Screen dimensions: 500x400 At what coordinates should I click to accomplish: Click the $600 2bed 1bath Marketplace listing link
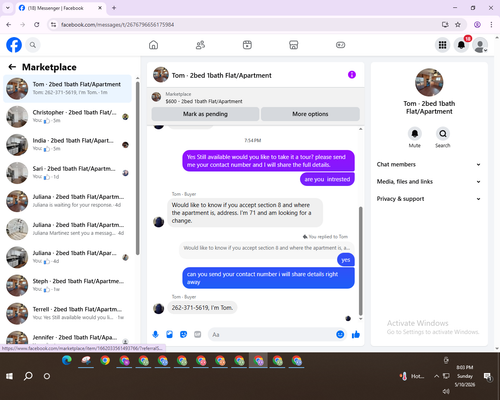tap(204, 101)
